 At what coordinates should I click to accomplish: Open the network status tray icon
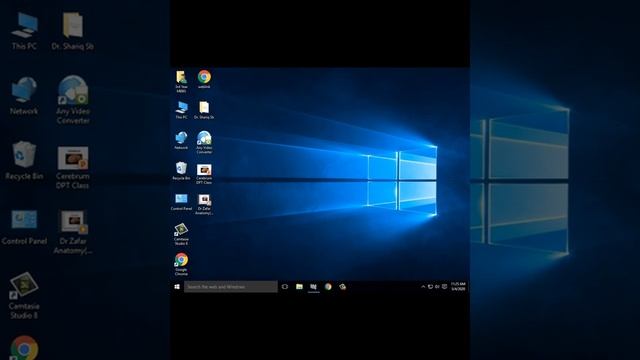[430, 287]
